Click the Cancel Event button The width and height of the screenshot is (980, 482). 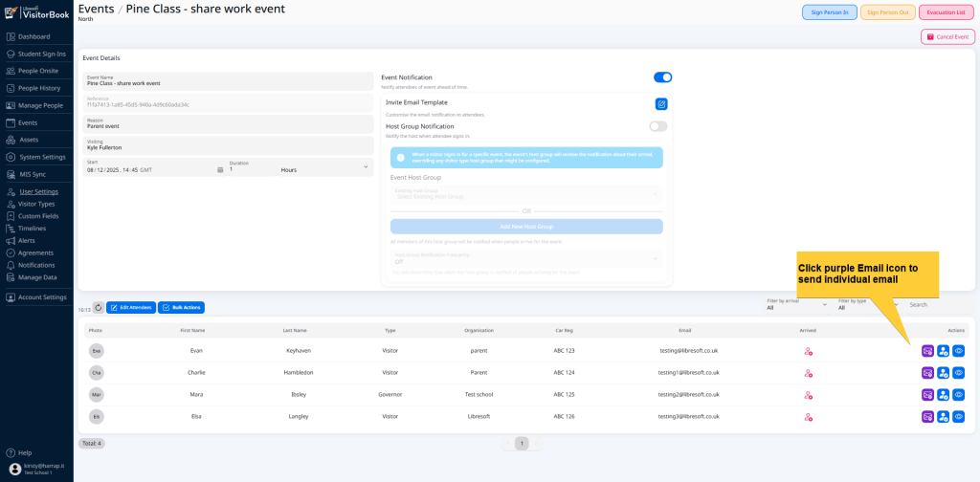pyautogui.click(x=947, y=36)
